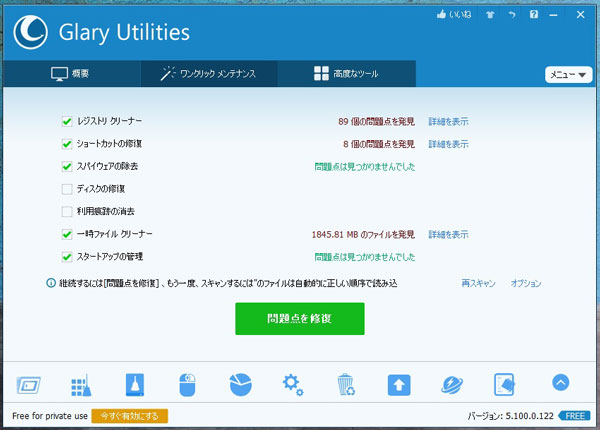Uncheck the 一時ファイル クリーナー checkbox
Screen dimensions: 600x430
point(67,234)
